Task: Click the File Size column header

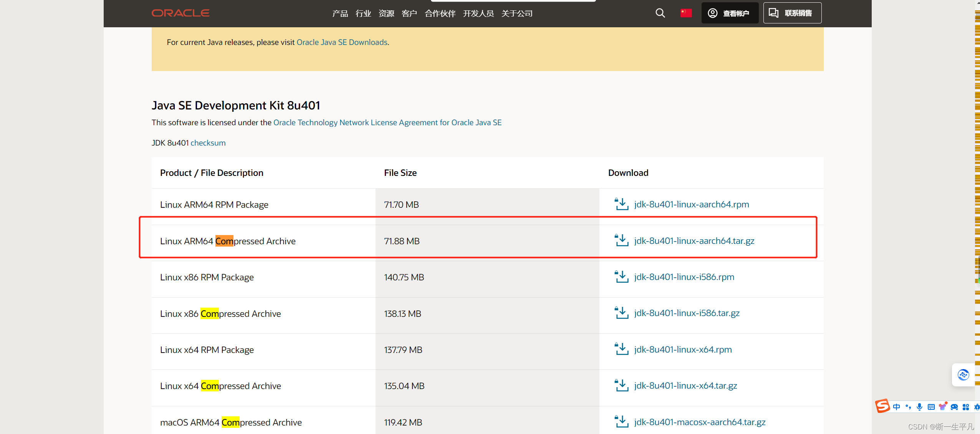Action: 401,173
